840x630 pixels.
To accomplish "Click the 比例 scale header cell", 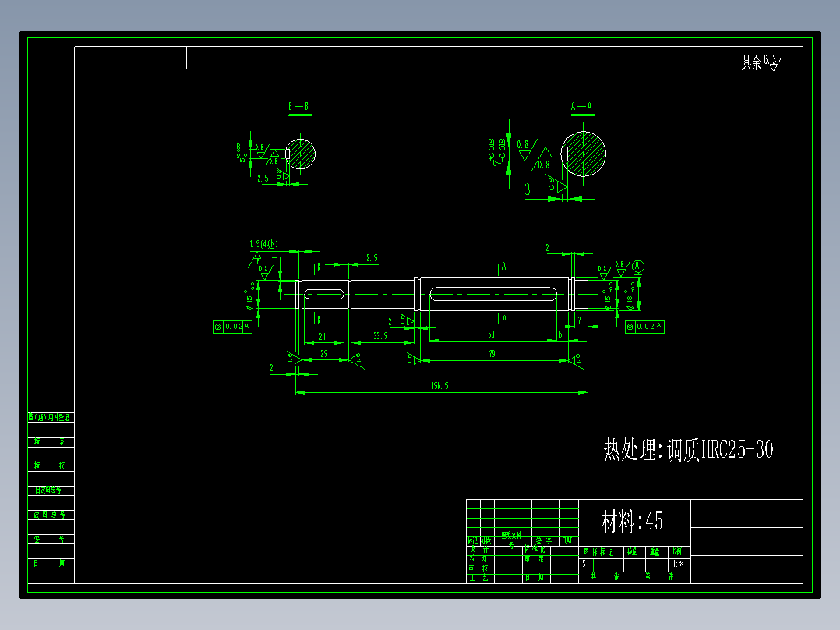I will click(x=678, y=552).
